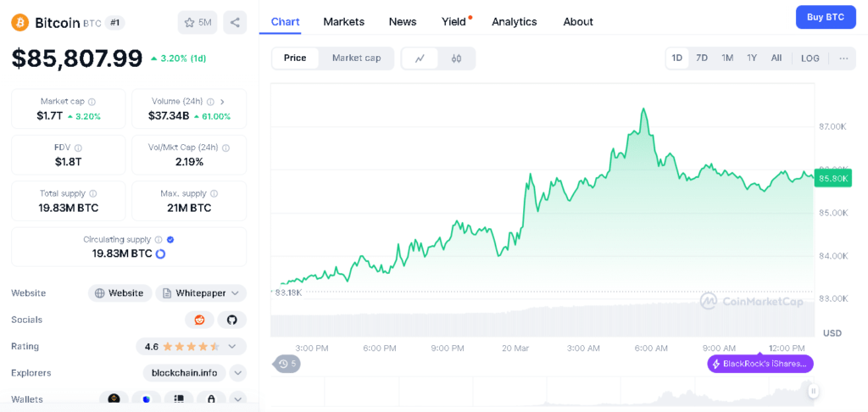The width and height of the screenshot is (868, 412).
Task: Open the Markets tab
Action: pyautogui.click(x=344, y=21)
